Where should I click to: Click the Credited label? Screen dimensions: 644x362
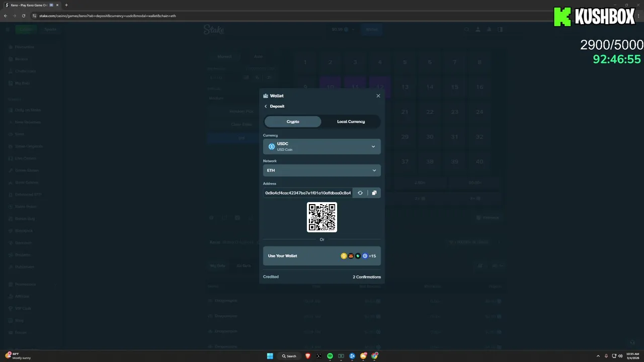click(x=271, y=277)
